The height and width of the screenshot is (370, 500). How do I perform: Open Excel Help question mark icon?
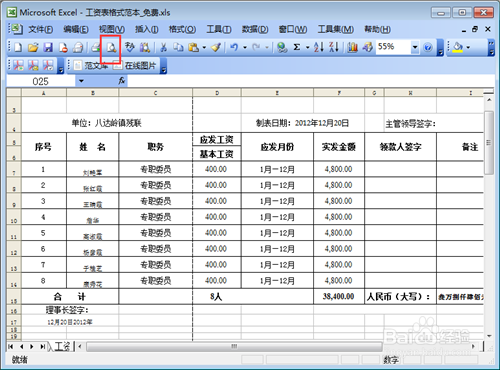[x=428, y=48]
